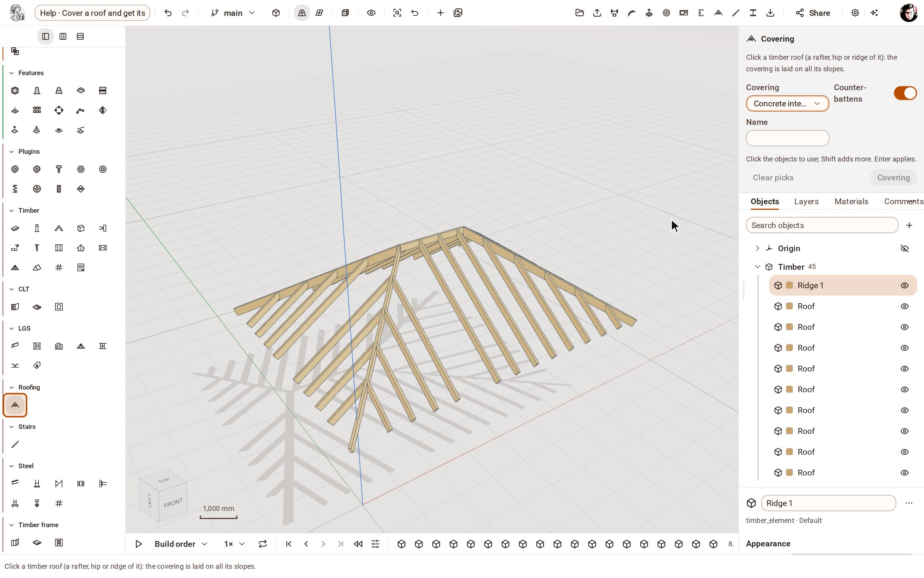
Task: Click the download icon in top toolbar
Action: [x=770, y=13]
